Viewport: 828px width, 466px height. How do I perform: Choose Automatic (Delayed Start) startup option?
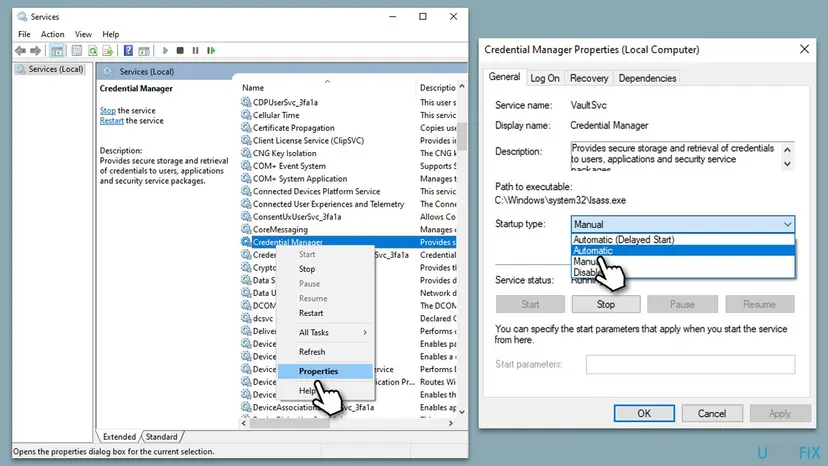(x=683, y=239)
